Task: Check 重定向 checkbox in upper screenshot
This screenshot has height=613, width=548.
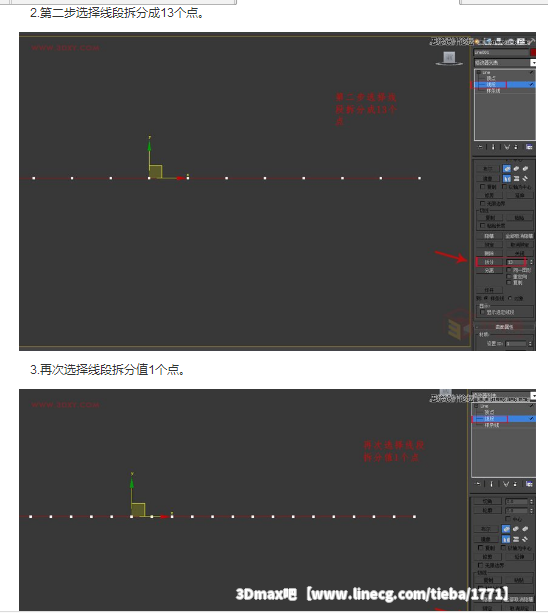Action: [x=509, y=276]
